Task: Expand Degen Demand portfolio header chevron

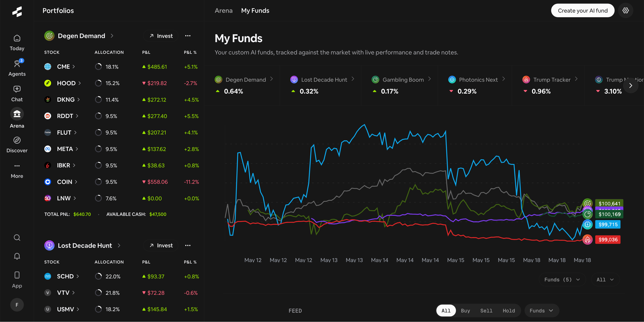Action: coord(112,36)
